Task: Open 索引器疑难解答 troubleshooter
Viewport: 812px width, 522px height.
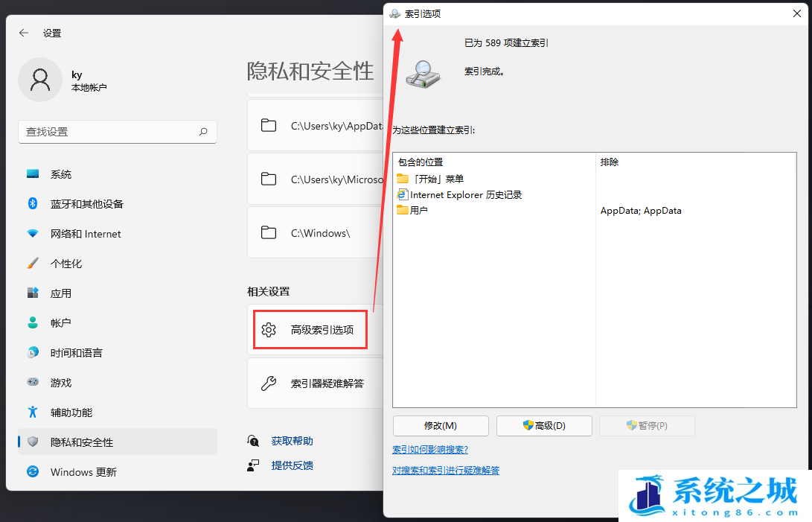Action: [315, 383]
